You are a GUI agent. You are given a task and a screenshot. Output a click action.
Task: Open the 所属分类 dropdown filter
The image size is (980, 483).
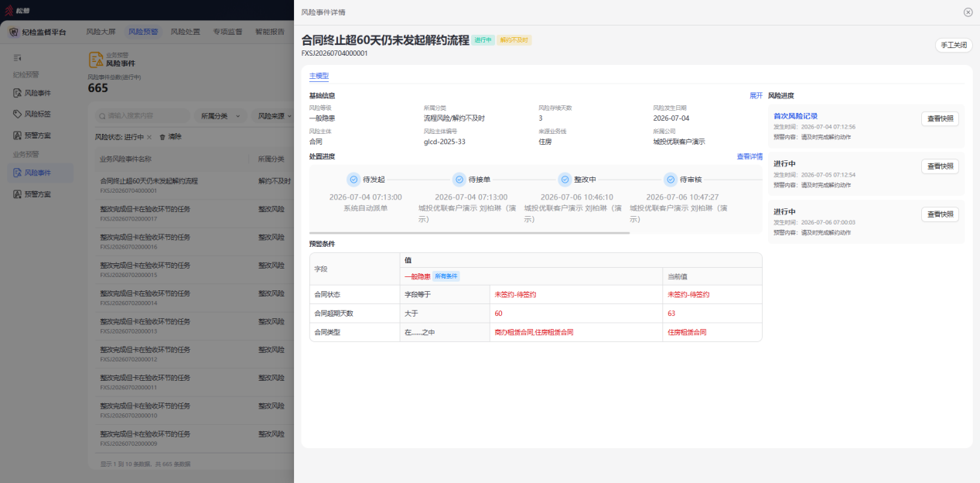(x=219, y=115)
